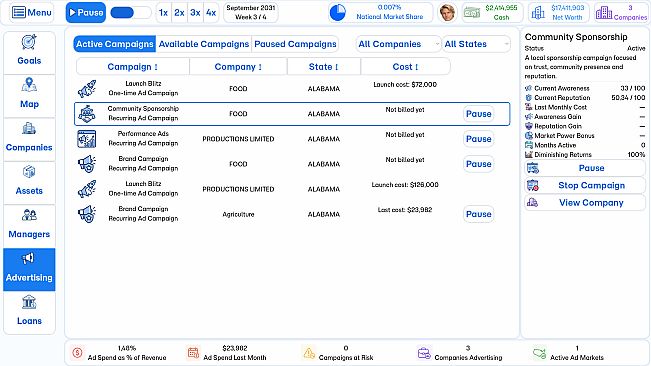Click the Community Sponsorship handshake icon
Viewport: 651px width, 366px height.
click(87, 114)
